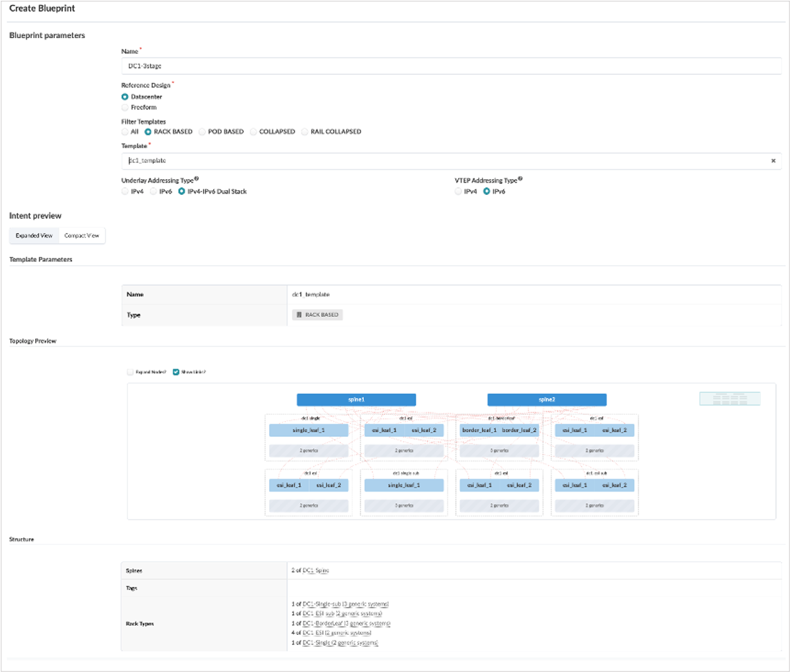
Task: Open the DC1-Single (2 generic systems) link
Action: 340,643
